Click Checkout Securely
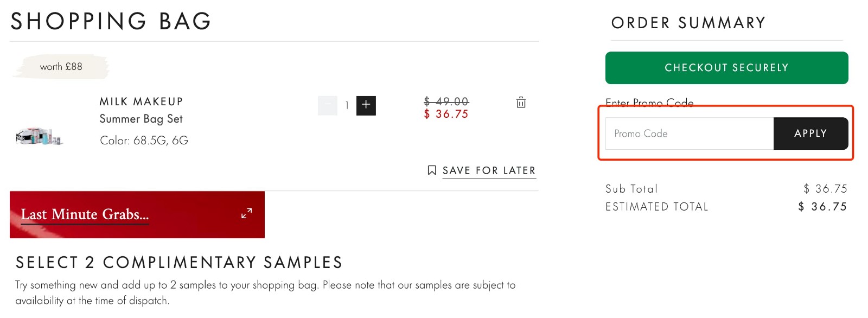The image size is (868, 318). (726, 67)
